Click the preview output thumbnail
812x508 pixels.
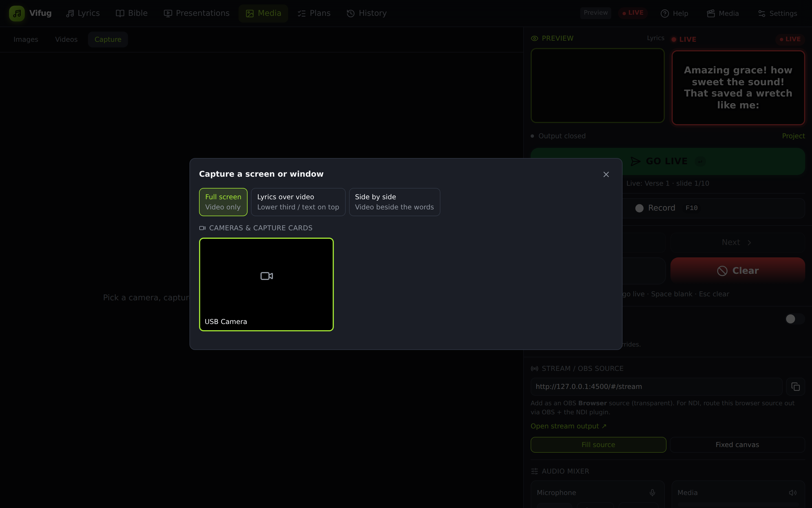(x=597, y=86)
